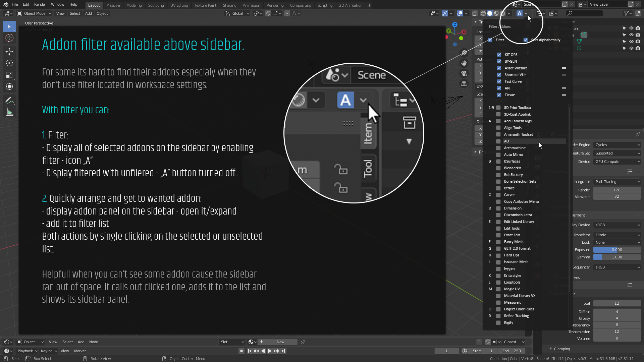
Task: Expand the Clamping panel
Action: click(x=562, y=349)
